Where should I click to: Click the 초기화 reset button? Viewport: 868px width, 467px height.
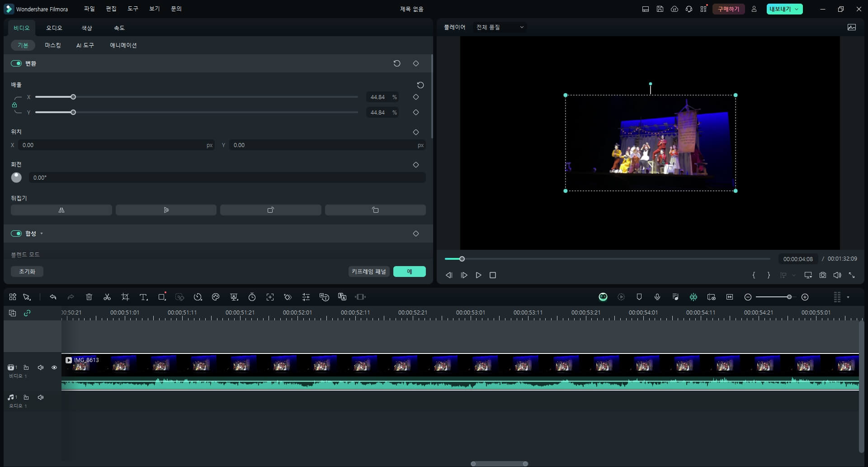[27, 272]
